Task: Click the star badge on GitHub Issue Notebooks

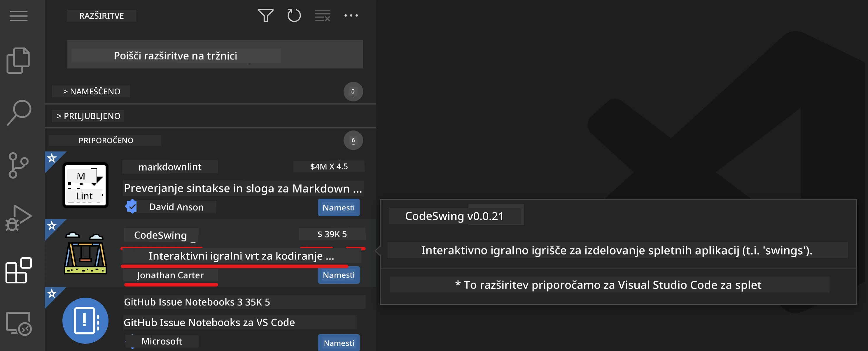Action: point(52,293)
